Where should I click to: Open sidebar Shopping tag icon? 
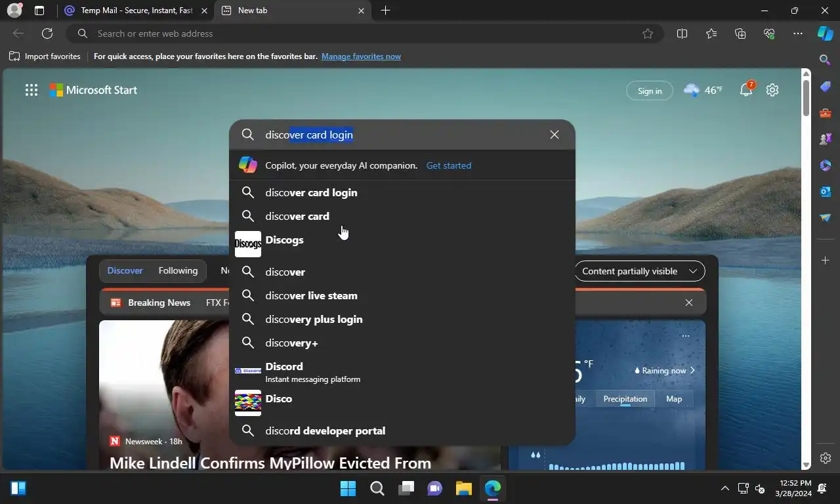826,87
